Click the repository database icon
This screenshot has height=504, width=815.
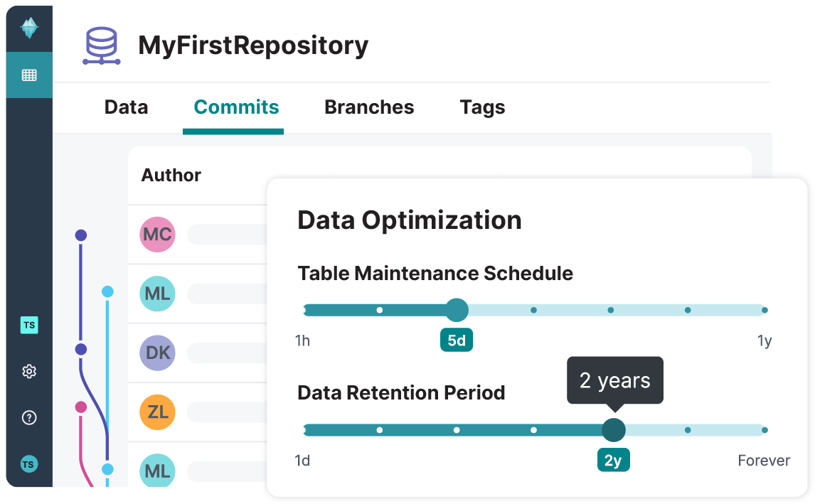pos(102,46)
